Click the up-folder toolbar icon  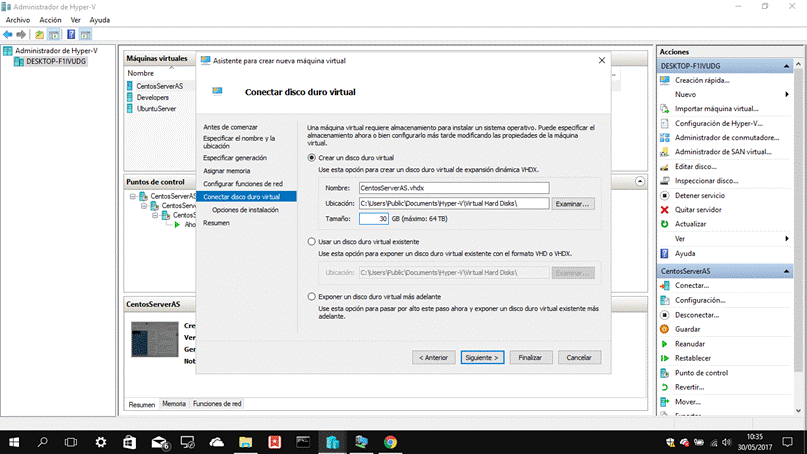[40, 34]
